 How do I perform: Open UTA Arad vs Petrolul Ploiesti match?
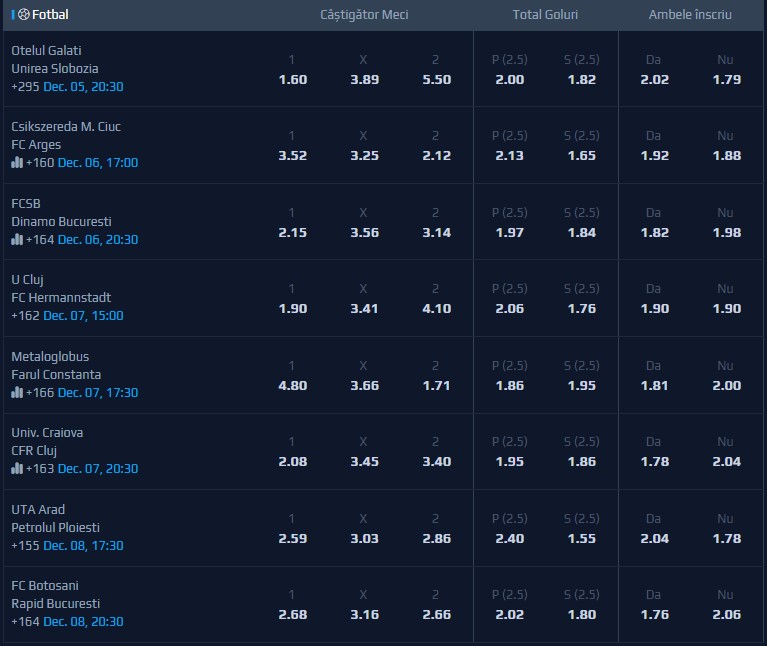click(x=55, y=518)
